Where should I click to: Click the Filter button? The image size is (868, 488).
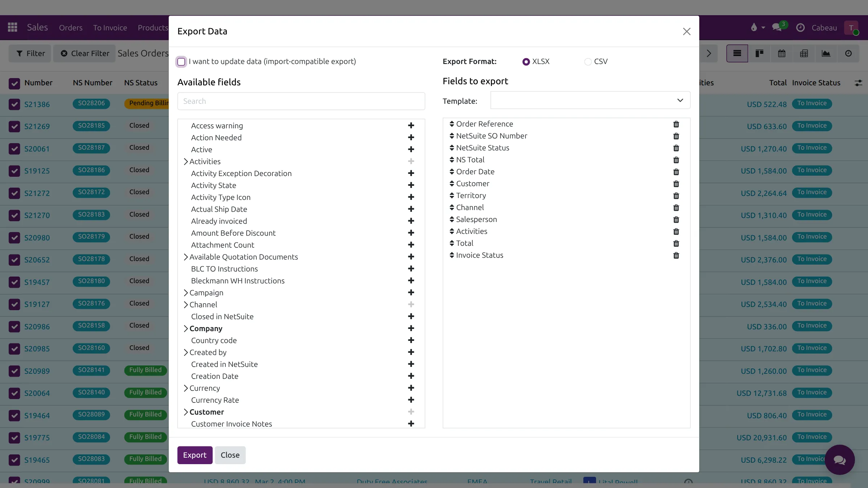coord(30,53)
